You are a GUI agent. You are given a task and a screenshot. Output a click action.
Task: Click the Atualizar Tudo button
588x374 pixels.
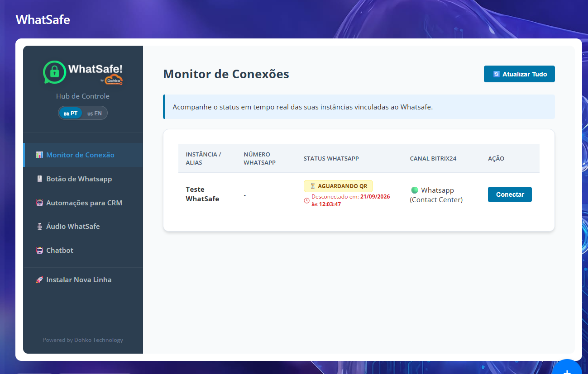coord(519,74)
